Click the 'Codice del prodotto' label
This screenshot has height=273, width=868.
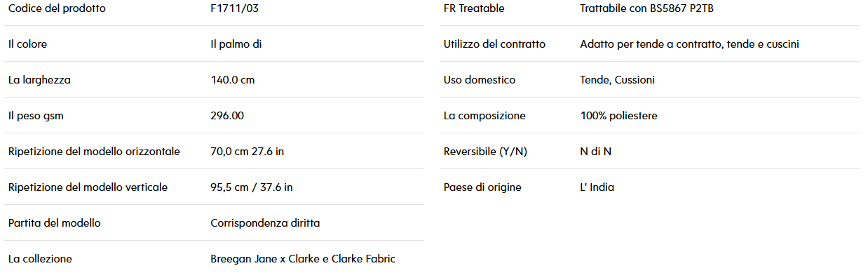click(57, 8)
